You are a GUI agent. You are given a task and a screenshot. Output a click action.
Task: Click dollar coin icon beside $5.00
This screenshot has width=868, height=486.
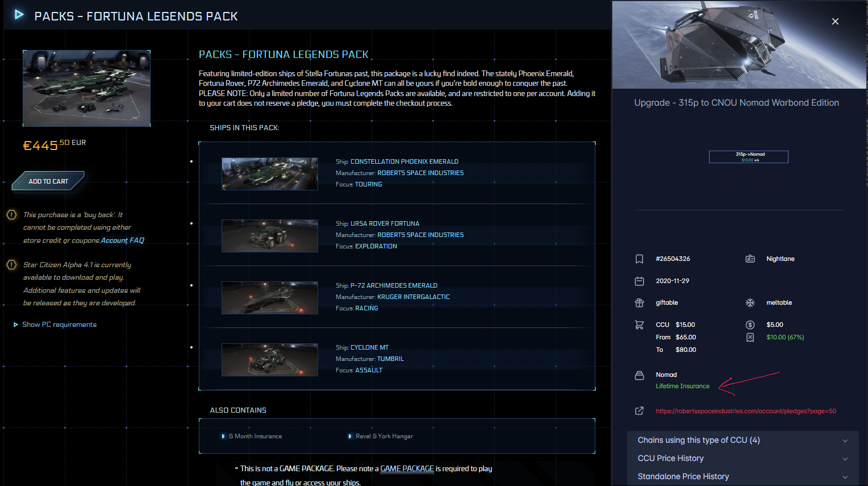point(750,325)
